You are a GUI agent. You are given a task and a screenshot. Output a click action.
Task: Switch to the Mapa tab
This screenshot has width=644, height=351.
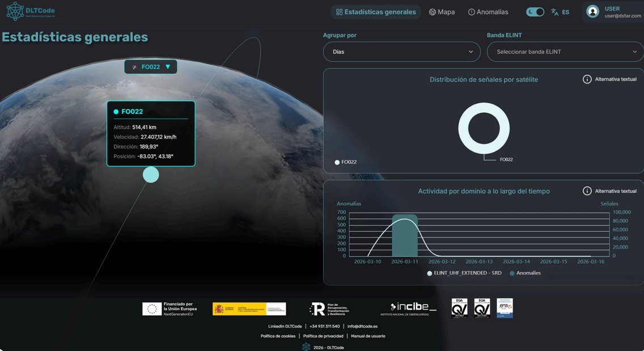pyautogui.click(x=442, y=12)
